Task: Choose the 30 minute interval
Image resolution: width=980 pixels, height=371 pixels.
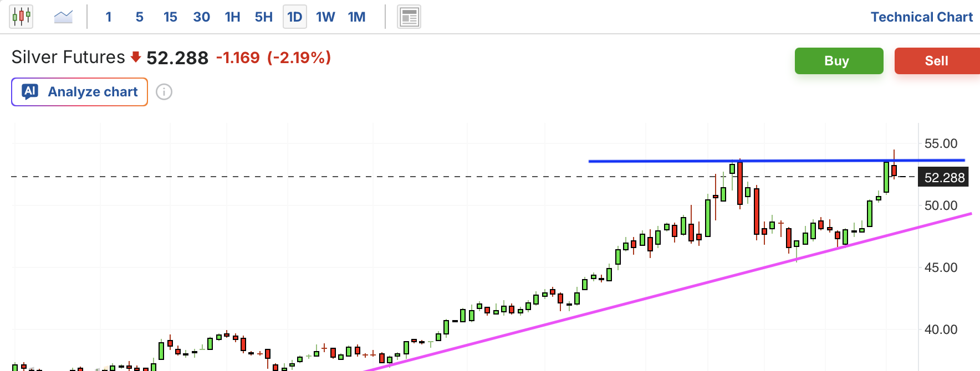Action: click(201, 17)
